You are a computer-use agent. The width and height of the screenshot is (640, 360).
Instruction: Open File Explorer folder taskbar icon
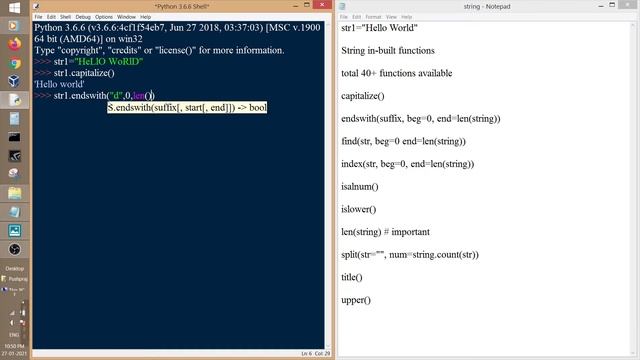pos(14,193)
